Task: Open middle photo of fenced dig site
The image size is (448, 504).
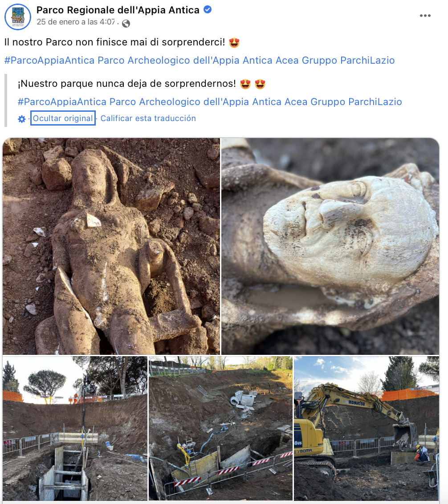Action: (220, 428)
